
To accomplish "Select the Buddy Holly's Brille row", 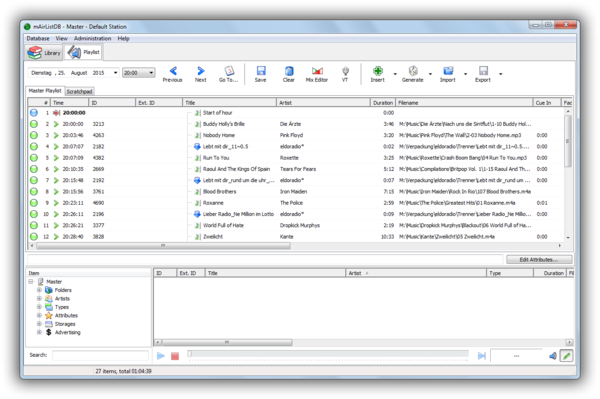I will [x=296, y=124].
